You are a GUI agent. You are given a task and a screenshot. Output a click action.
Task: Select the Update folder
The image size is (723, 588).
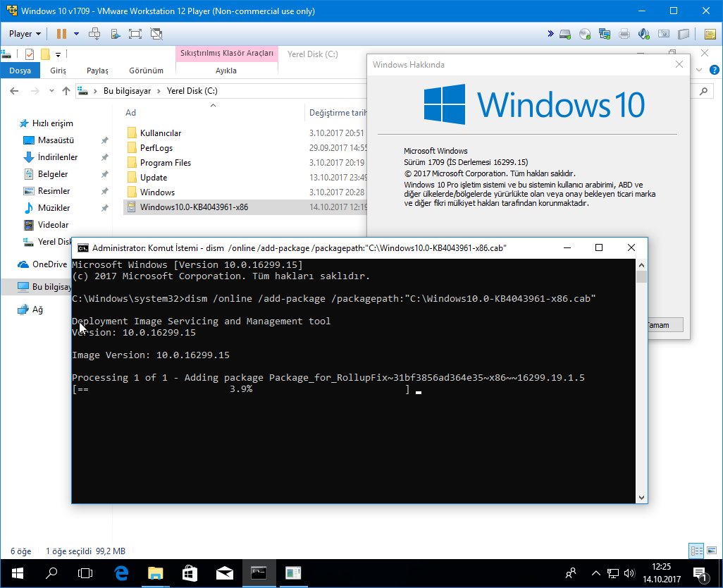point(154,178)
